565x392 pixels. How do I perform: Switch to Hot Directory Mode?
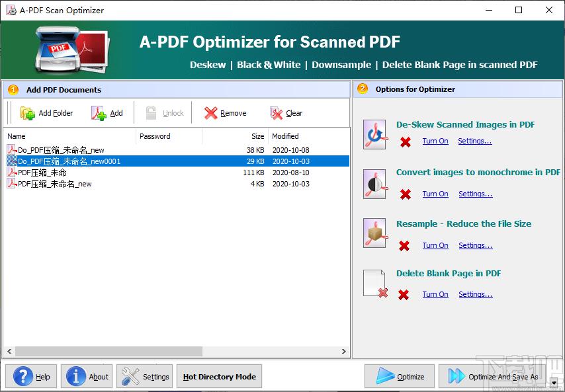pos(220,377)
